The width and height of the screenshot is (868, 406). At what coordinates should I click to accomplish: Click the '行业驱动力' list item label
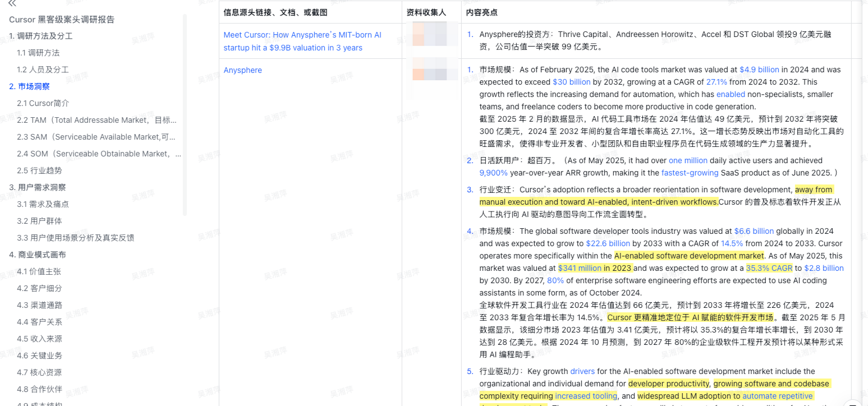tap(499, 371)
